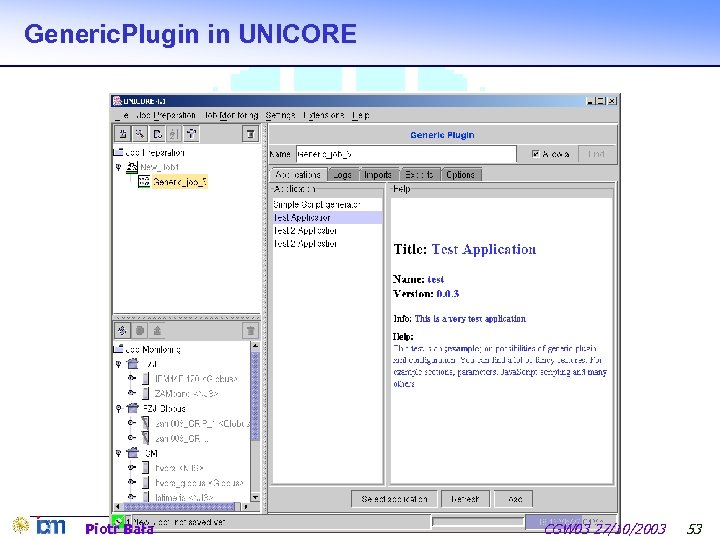
Task: Open the Extensions menu
Action: point(323,115)
